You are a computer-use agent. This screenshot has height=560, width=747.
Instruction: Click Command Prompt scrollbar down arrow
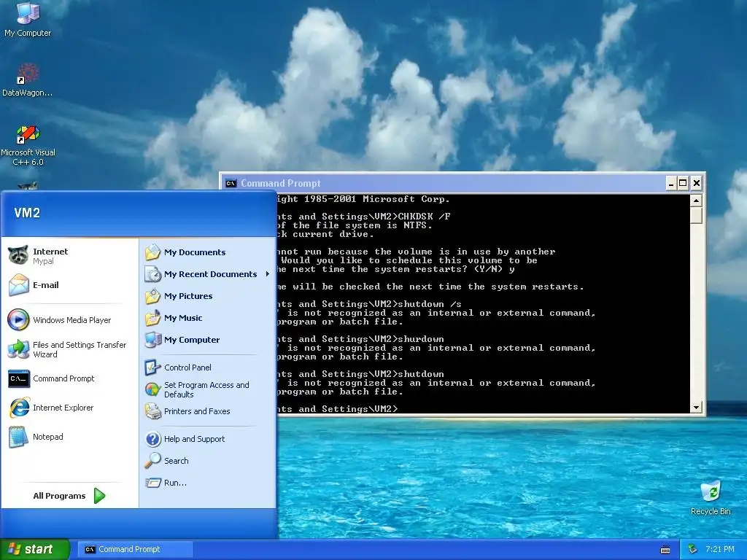[x=696, y=407]
